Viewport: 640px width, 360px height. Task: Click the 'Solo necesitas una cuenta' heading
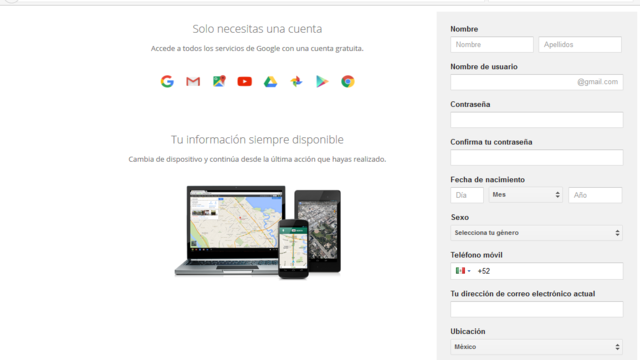(257, 29)
